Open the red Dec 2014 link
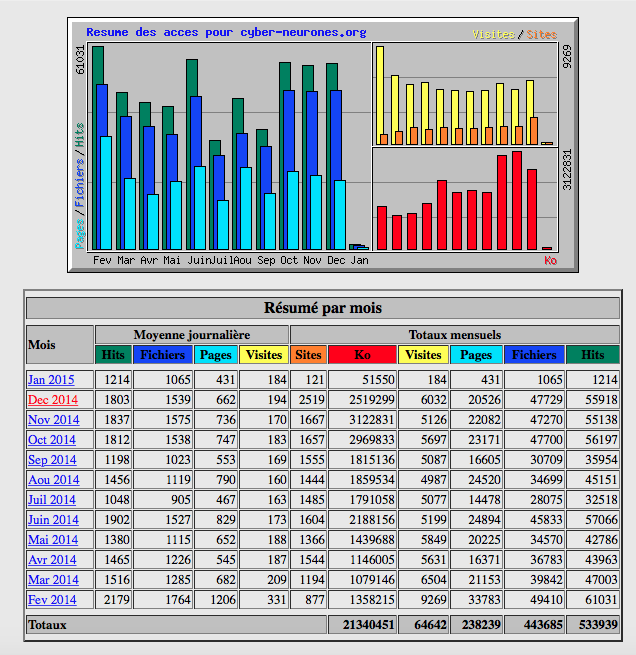The width and height of the screenshot is (636, 655). coord(52,400)
